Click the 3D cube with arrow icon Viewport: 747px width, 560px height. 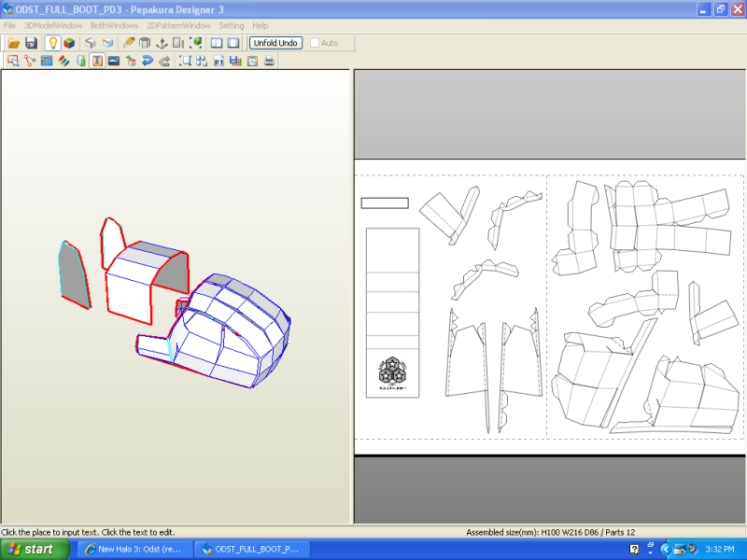[131, 61]
